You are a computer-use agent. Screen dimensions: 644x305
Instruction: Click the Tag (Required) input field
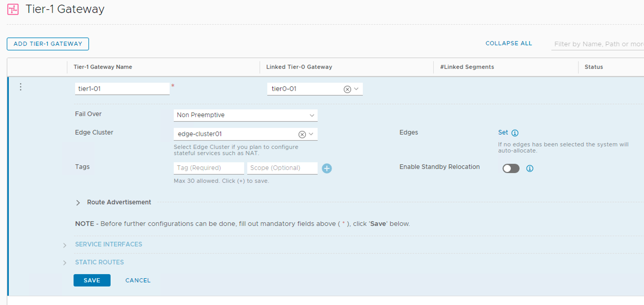[208, 168]
